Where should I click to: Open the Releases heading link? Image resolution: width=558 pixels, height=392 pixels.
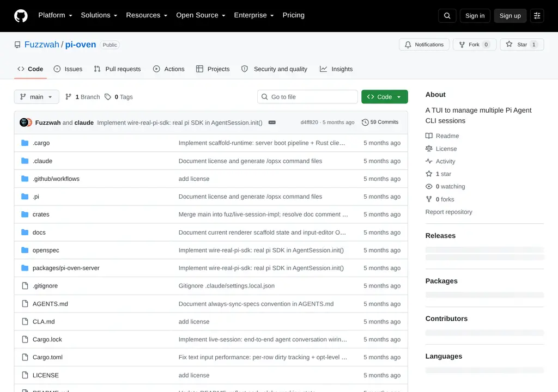(x=440, y=236)
